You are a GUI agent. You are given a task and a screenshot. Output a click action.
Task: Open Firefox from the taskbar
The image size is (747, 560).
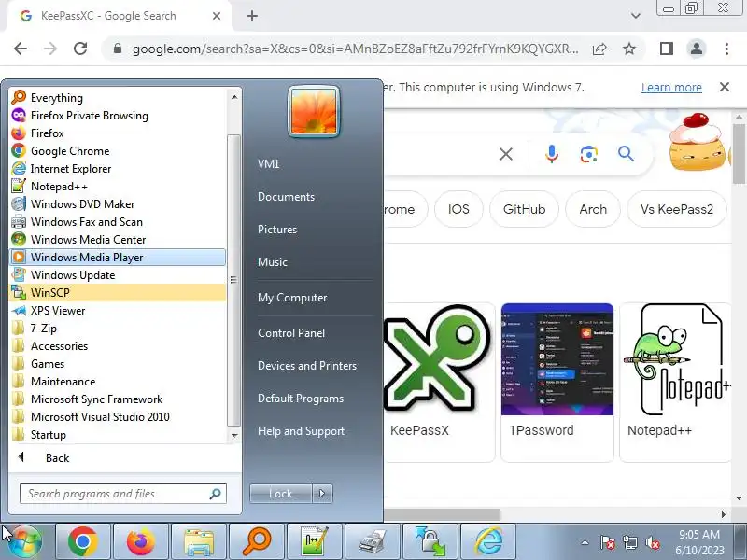pyautogui.click(x=141, y=541)
